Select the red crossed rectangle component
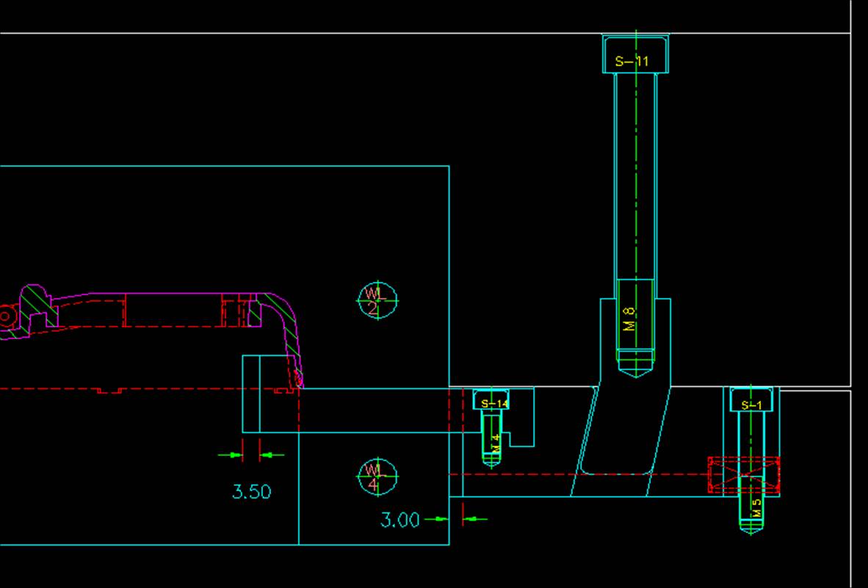Viewport: 868px width, 588px height. click(x=744, y=475)
